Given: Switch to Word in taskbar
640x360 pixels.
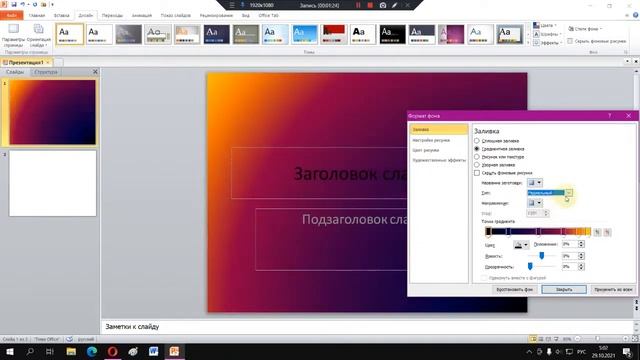Looking at the screenshot, I should pos(153,351).
